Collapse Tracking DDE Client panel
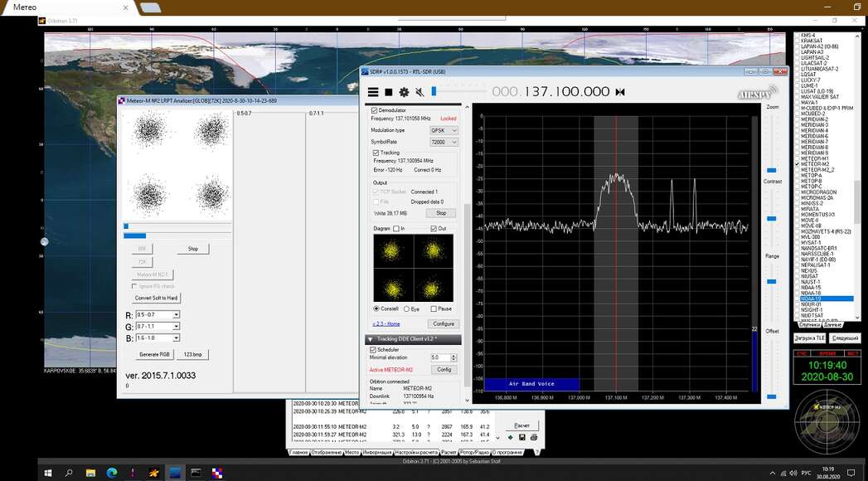Viewport: 868px width, 481px height. point(370,339)
